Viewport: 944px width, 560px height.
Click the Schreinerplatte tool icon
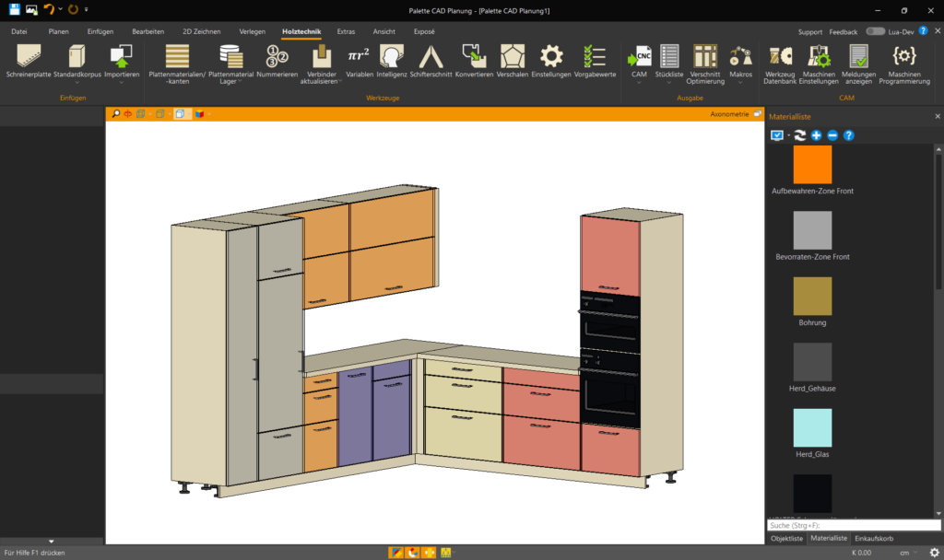(29, 57)
